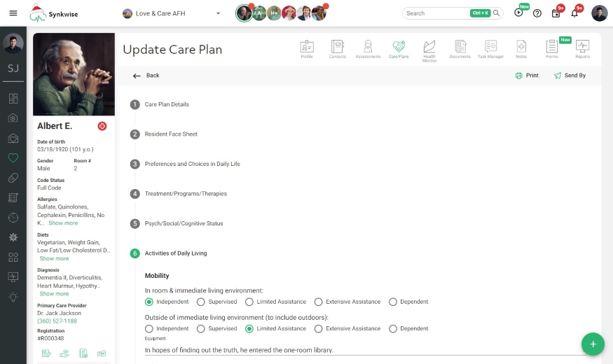
Task: Select Supervised for in-room mobility
Action: coord(201,302)
